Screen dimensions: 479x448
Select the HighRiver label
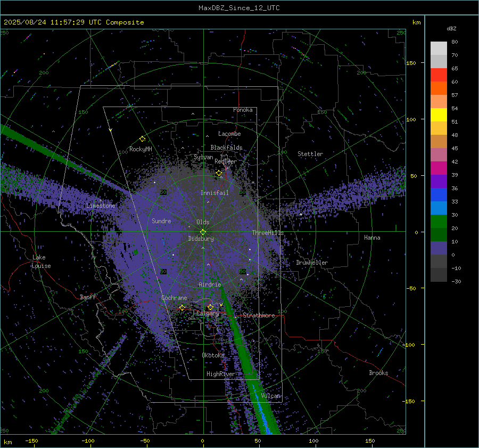click(221, 374)
